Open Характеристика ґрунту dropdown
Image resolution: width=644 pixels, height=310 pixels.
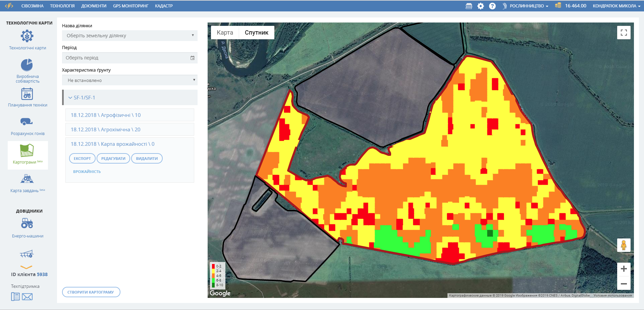pyautogui.click(x=129, y=80)
